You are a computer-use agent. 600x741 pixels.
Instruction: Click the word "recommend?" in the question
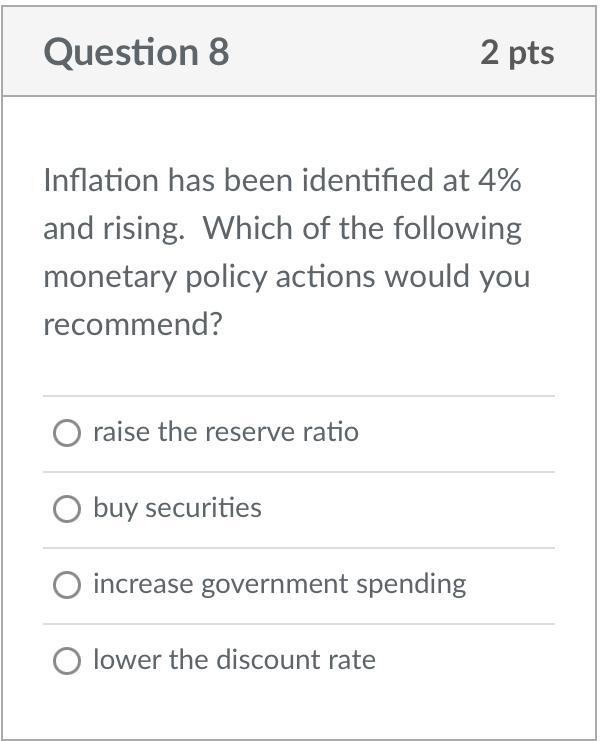(x=133, y=324)
